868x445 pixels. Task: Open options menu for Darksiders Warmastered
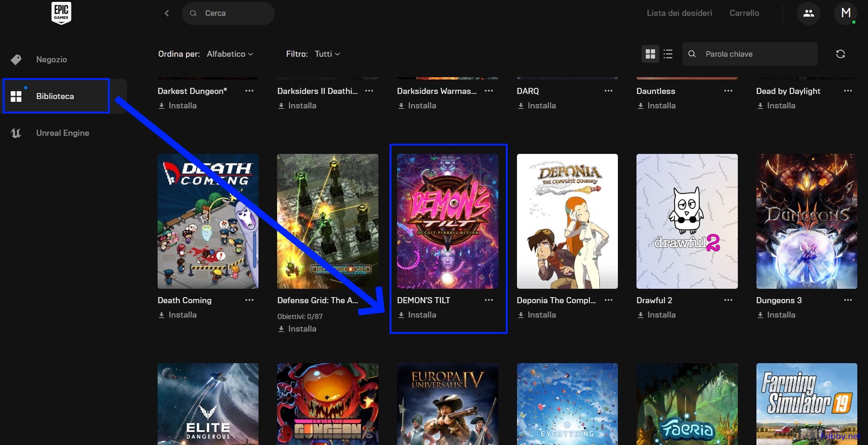[x=489, y=91]
